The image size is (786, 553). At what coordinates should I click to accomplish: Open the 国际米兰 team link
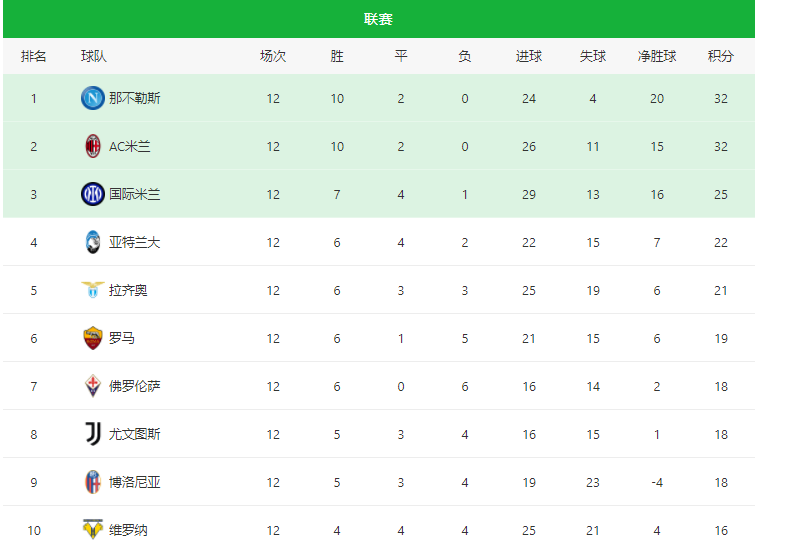coord(135,194)
